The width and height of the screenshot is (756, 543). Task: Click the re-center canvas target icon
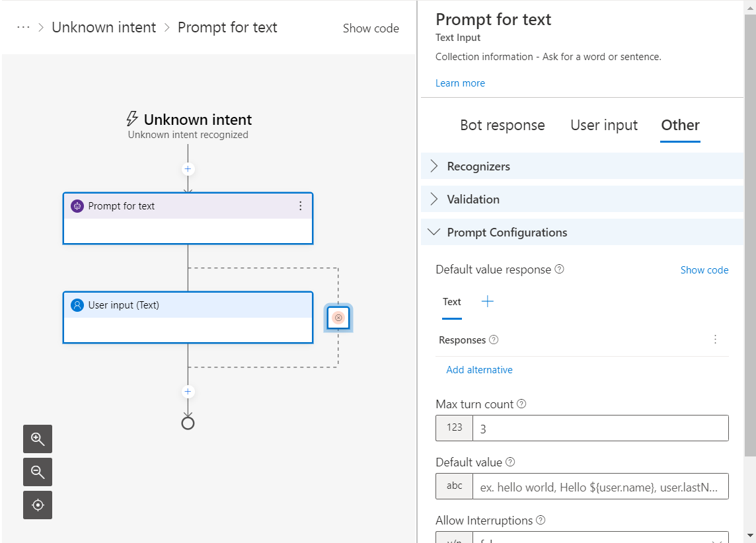tap(38, 505)
